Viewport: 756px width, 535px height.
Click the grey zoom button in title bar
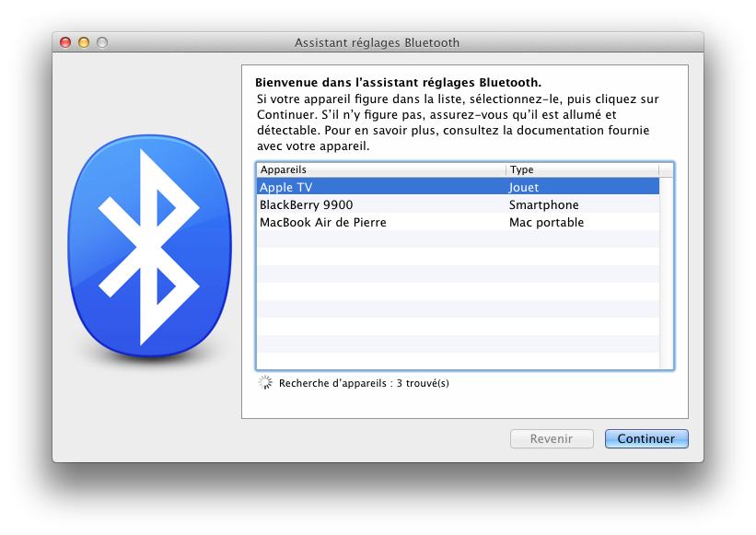point(102,42)
